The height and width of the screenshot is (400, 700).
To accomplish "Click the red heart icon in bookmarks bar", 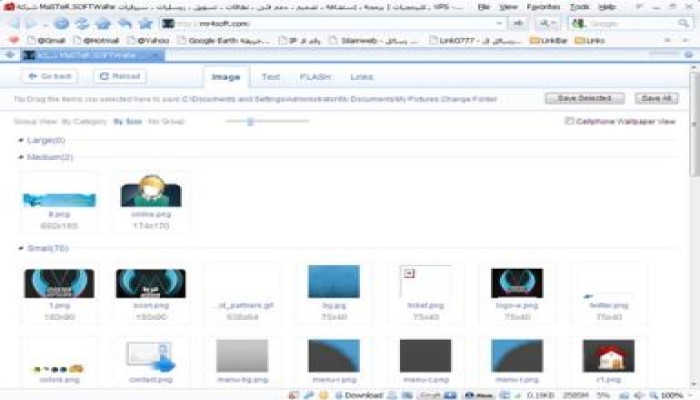I will point(14,40).
